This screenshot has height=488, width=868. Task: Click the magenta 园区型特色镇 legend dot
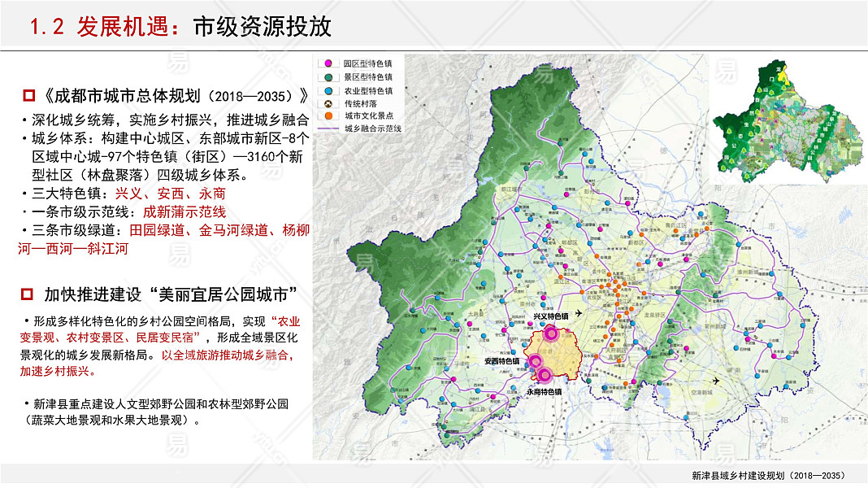click(328, 63)
